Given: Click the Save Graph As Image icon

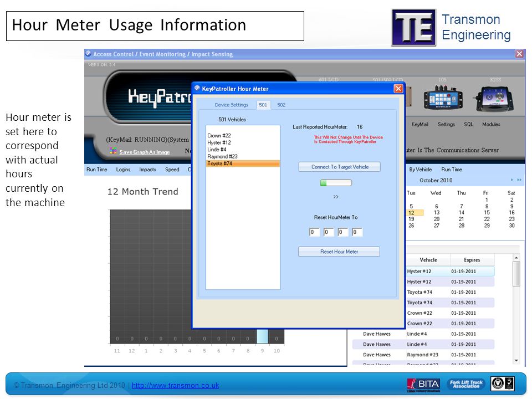Looking at the screenshot, I should click(x=113, y=151).
